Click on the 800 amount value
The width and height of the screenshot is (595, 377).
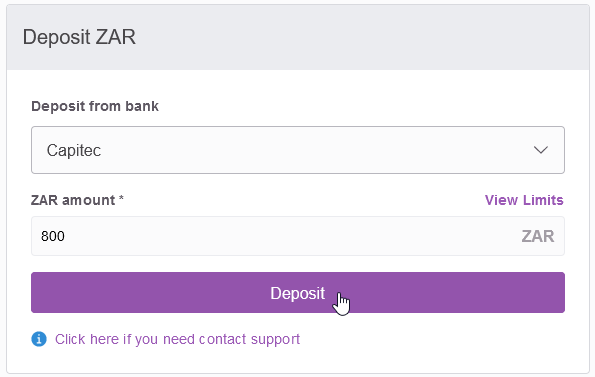(x=53, y=236)
